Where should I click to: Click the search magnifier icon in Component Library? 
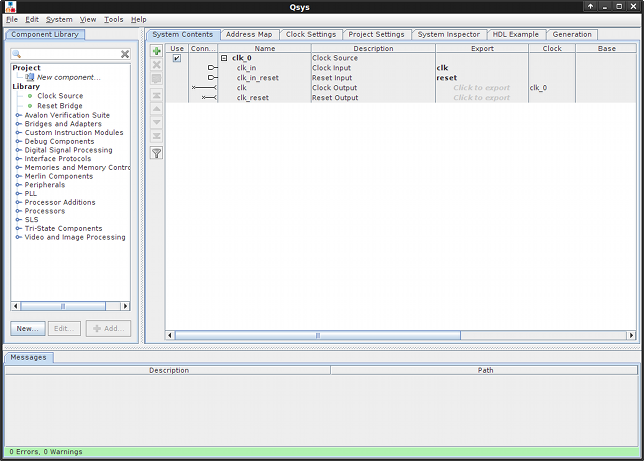click(x=18, y=54)
